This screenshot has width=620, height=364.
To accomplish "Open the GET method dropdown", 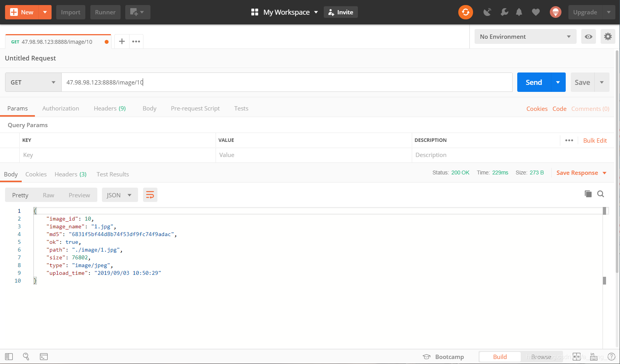I will (33, 82).
